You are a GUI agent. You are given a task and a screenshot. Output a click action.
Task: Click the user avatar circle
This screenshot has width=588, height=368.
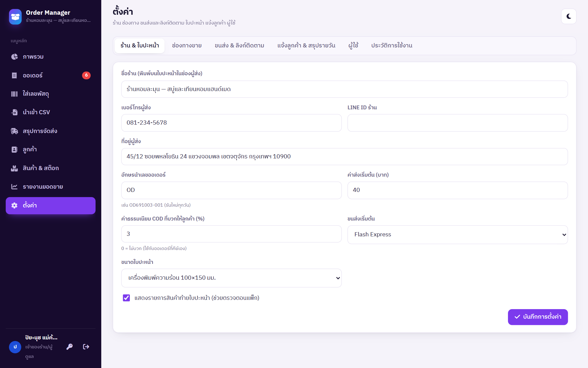pos(15,347)
